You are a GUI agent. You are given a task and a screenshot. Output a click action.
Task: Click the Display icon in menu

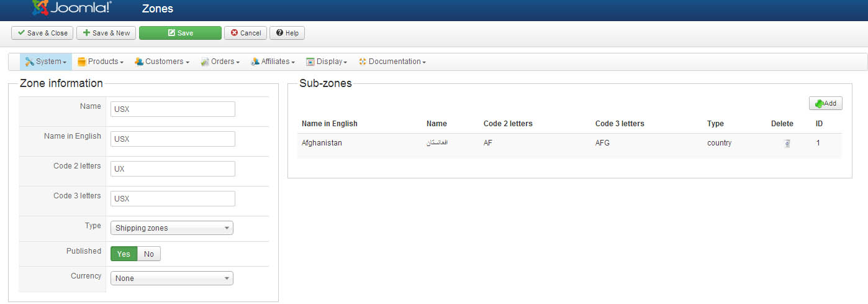click(310, 62)
